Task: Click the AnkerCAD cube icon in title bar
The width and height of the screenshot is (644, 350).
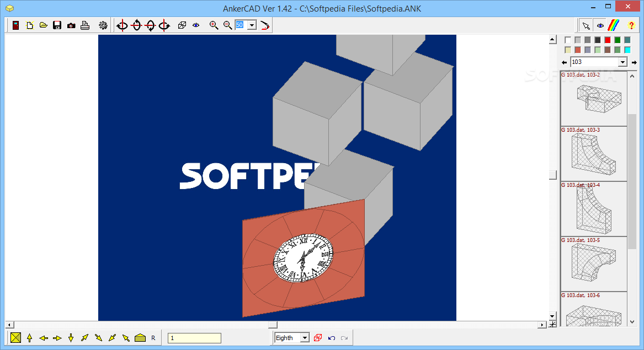Action: coord(9,8)
